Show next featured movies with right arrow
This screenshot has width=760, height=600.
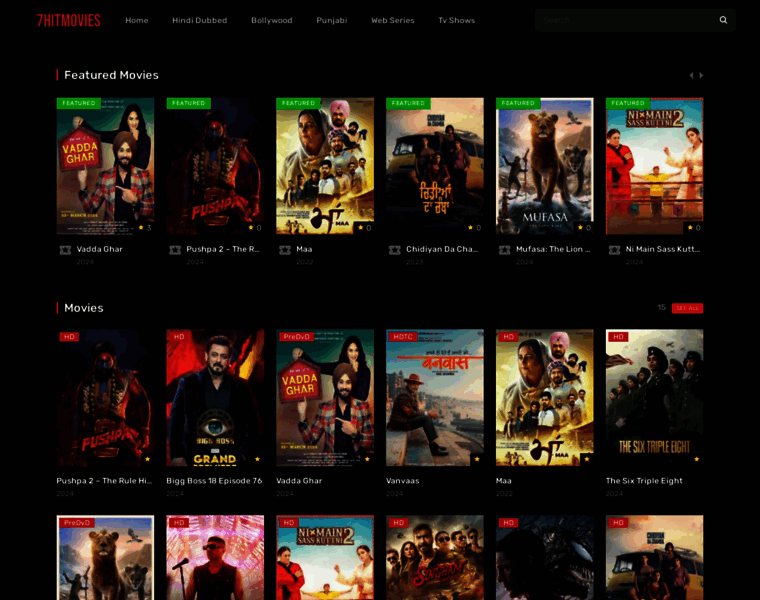[701, 75]
